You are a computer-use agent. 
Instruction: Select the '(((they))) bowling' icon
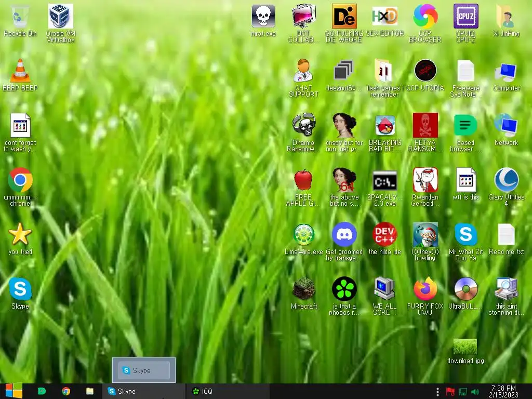[425, 234]
